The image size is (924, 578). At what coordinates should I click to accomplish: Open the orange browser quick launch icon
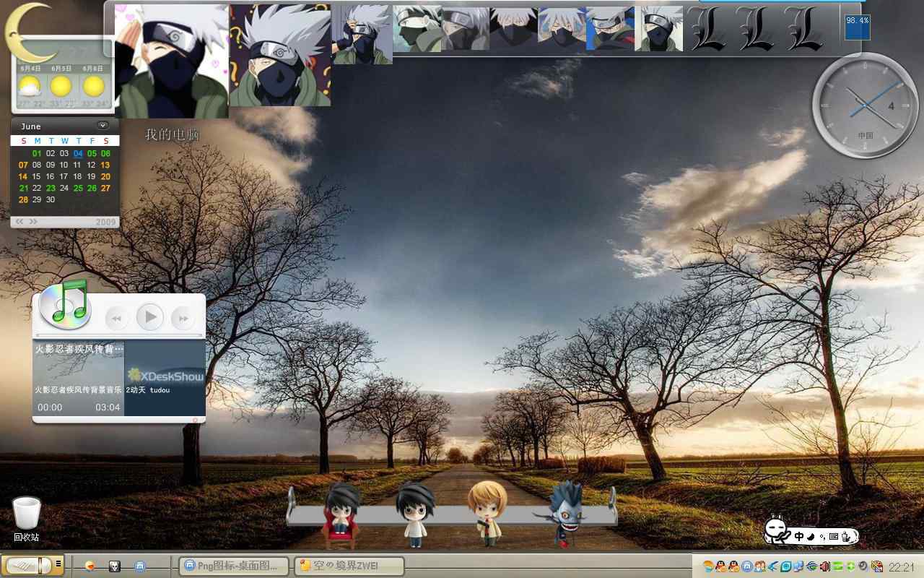[x=90, y=566]
